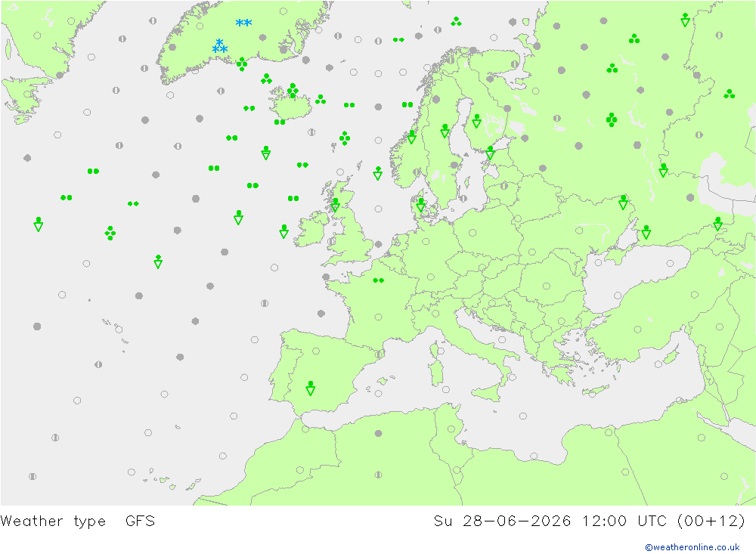Click the filled gray cloud circle over northern Algeria

click(379, 434)
